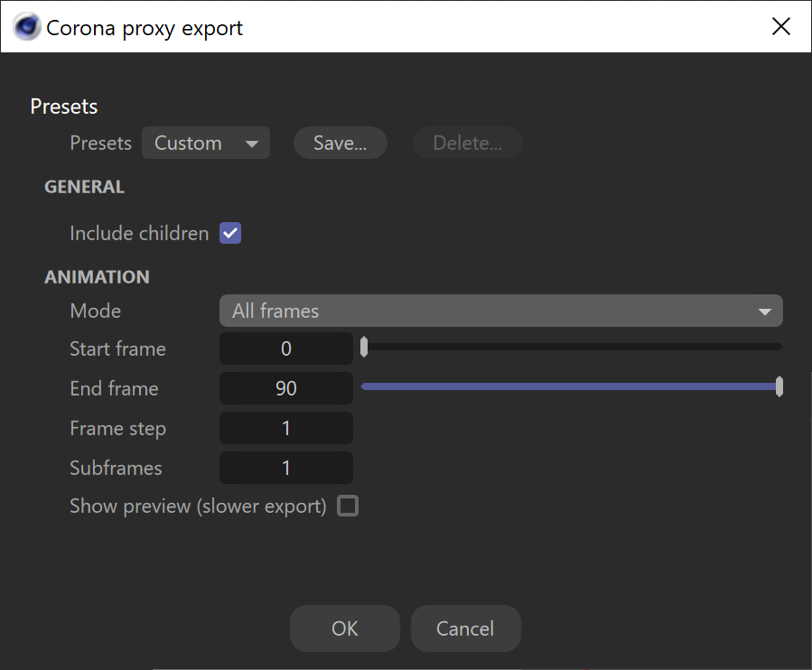Click the arrow on the Mode dropdown

(765, 312)
